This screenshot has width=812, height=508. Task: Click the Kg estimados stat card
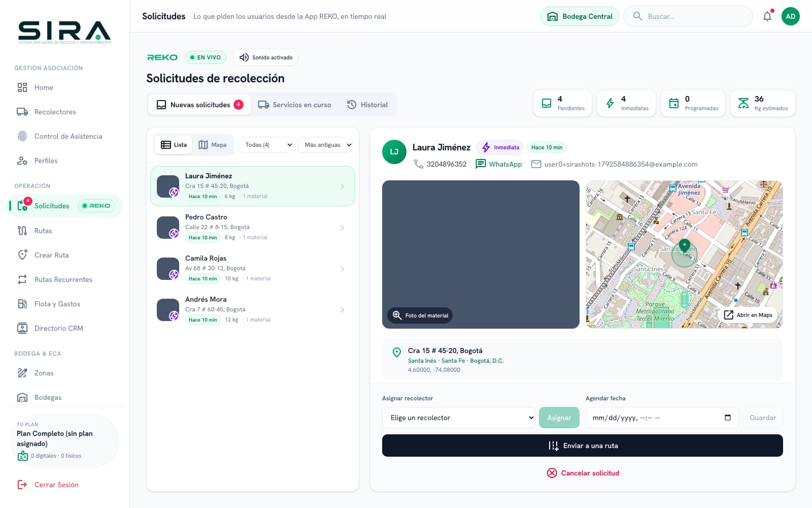pos(762,103)
